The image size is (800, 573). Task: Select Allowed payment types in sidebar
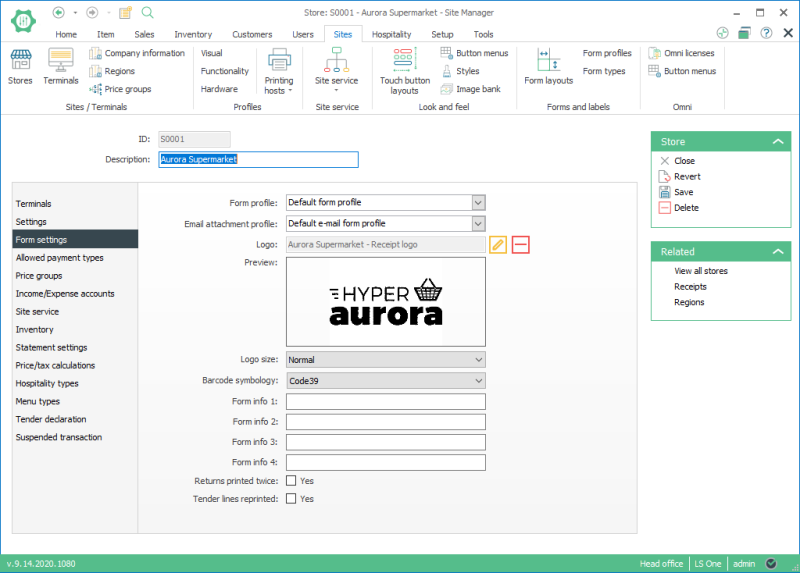[75, 258]
